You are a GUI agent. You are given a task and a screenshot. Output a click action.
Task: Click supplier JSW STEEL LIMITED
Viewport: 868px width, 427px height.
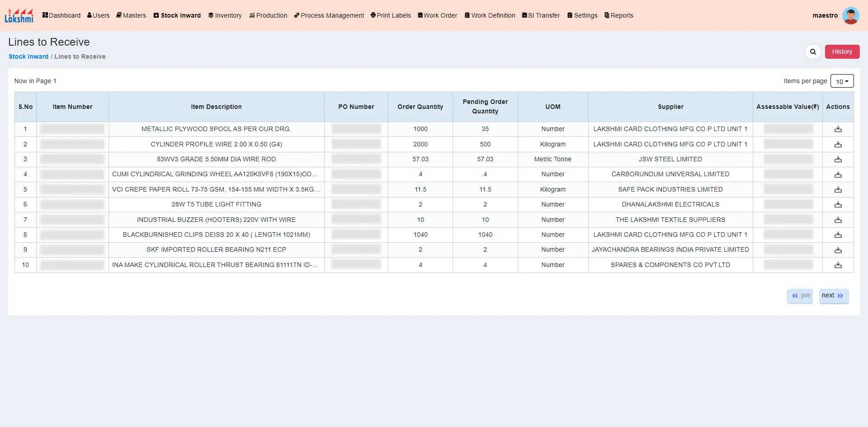(670, 160)
